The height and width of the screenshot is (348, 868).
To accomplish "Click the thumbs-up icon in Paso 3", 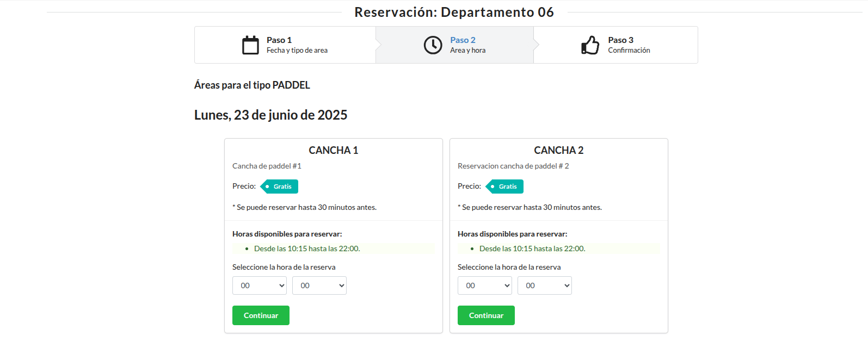I will [x=590, y=45].
